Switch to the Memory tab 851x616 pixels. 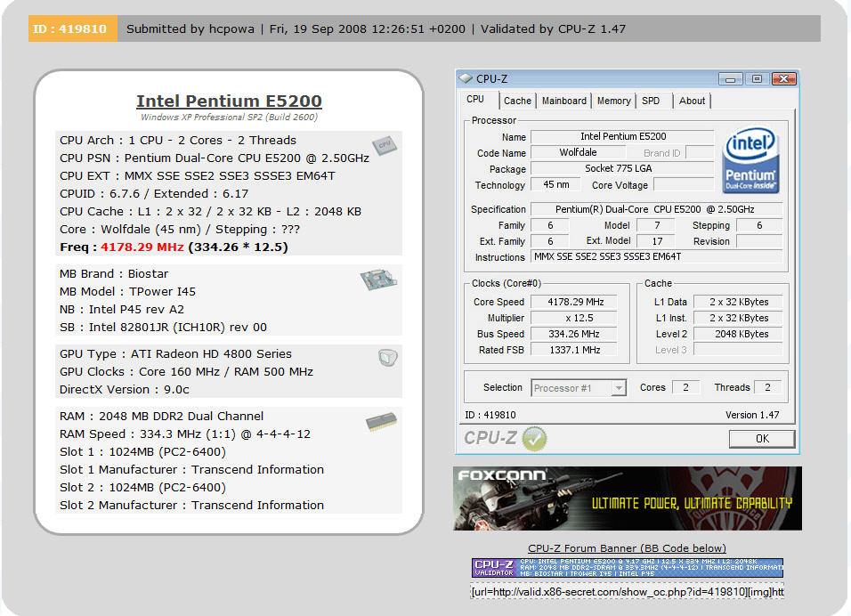[x=614, y=101]
